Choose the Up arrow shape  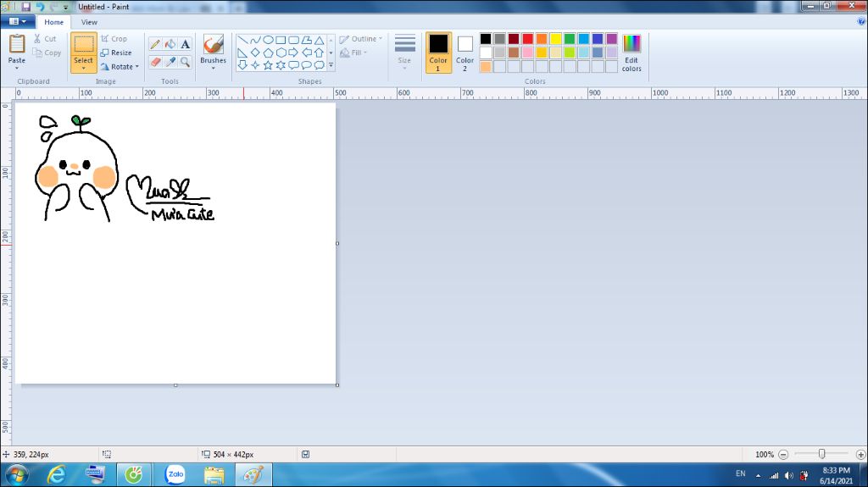tap(319, 53)
